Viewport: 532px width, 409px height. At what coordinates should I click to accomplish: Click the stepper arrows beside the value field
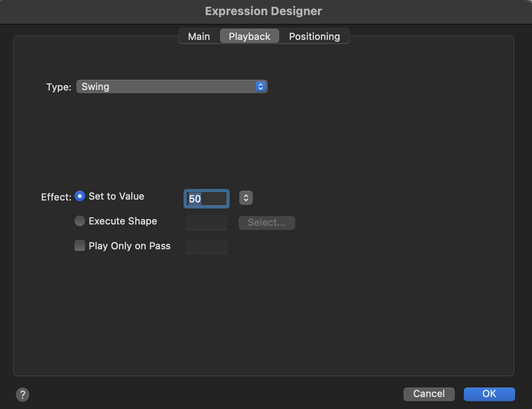click(x=246, y=198)
